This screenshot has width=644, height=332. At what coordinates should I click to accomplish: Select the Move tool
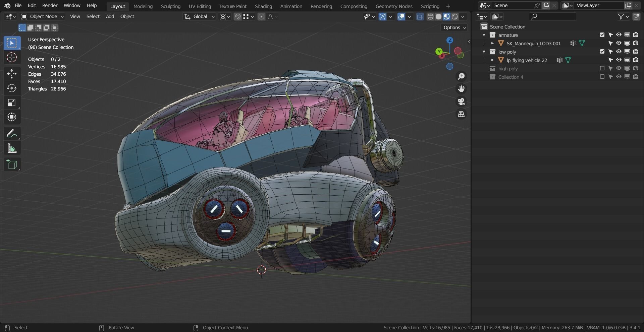12,74
